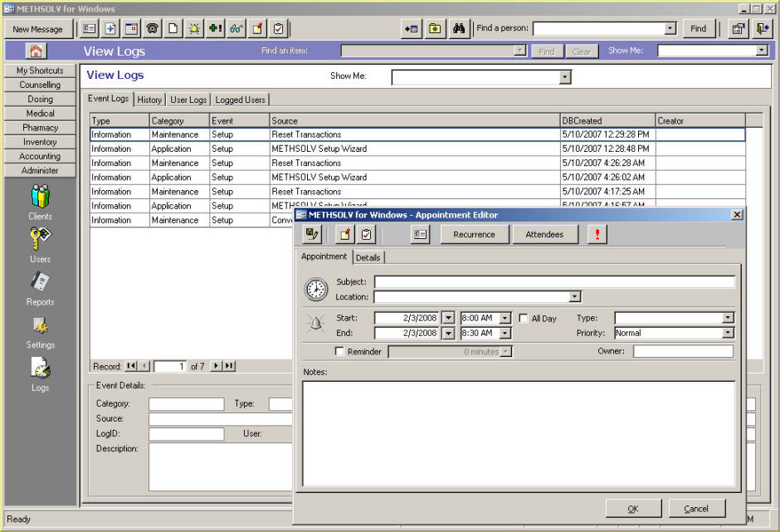Open the Counselling sidebar section
780x532 pixels.
(40, 85)
